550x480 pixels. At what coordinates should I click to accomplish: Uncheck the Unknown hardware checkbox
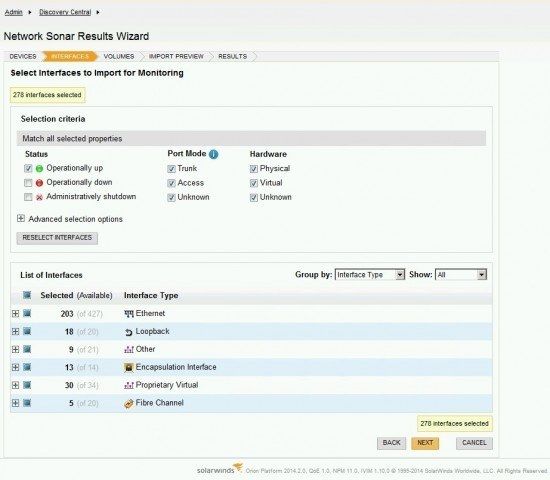tap(254, 198)
